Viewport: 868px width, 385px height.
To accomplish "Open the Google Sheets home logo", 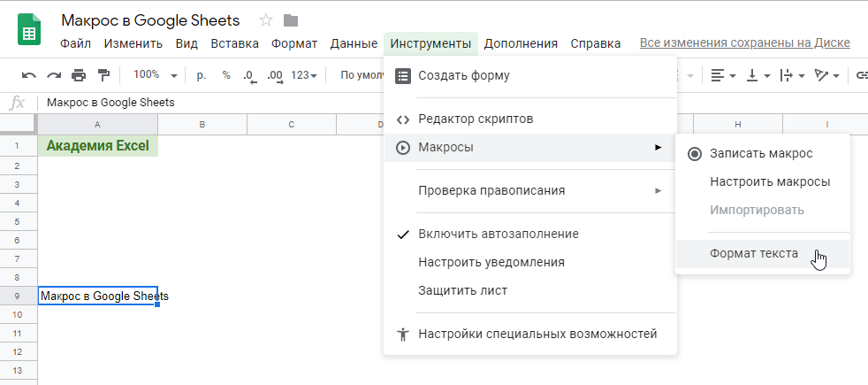I will coord(29,29).
